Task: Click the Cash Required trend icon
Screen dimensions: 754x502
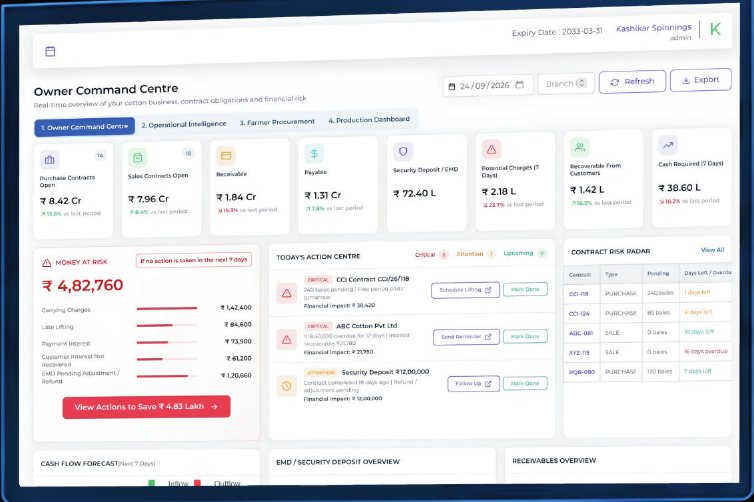Action: [668, 145]
